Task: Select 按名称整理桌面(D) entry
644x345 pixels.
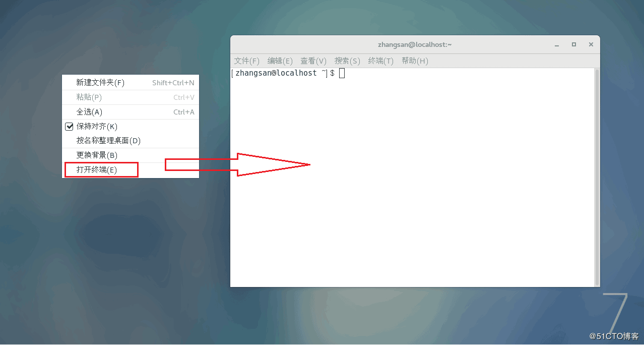Action: [x=131, y=141]
